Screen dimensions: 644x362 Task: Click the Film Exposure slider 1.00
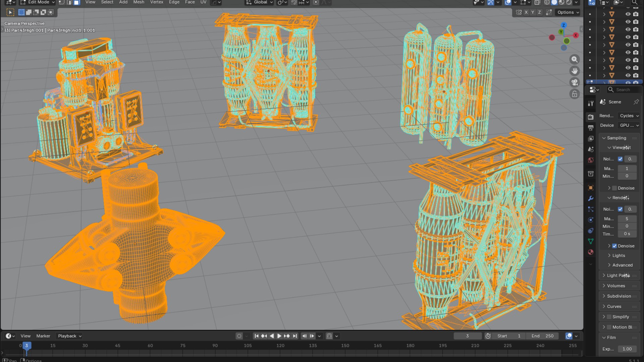tap(627, 349)
